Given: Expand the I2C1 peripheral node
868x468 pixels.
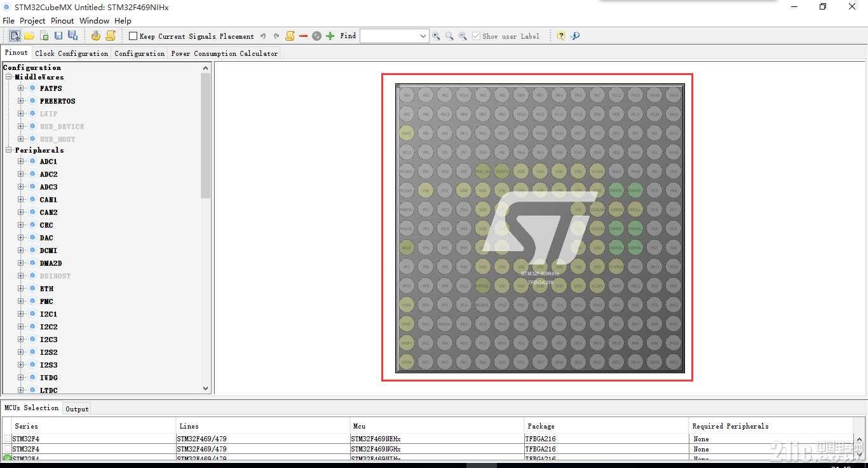Looking at the screenshot, I should [21, 314].
